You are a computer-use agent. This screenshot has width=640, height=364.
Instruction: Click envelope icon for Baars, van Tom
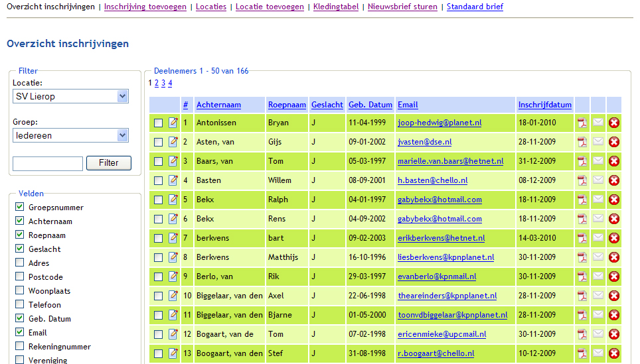[598, 160]
